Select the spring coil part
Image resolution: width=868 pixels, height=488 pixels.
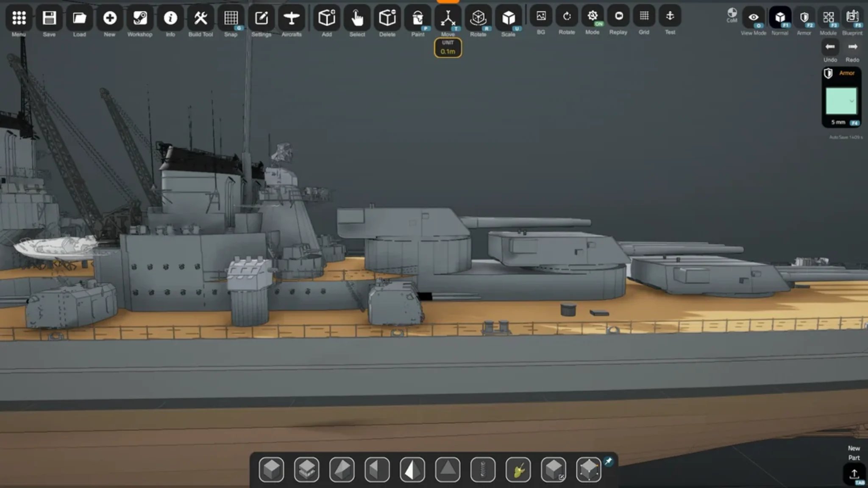tap(483, 470)
